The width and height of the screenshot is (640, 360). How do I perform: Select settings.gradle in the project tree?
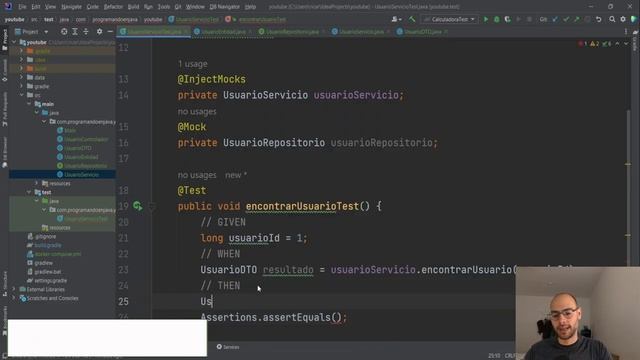pos(50,280)
